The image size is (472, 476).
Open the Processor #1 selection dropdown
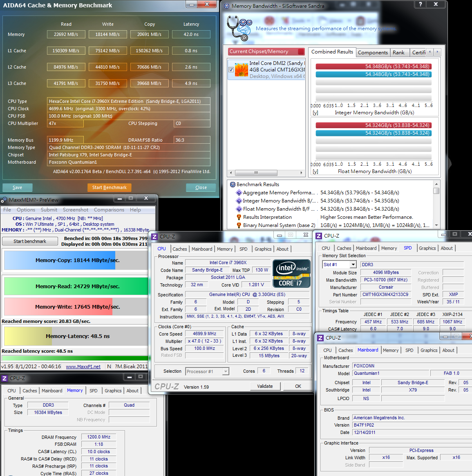[226, 371]
